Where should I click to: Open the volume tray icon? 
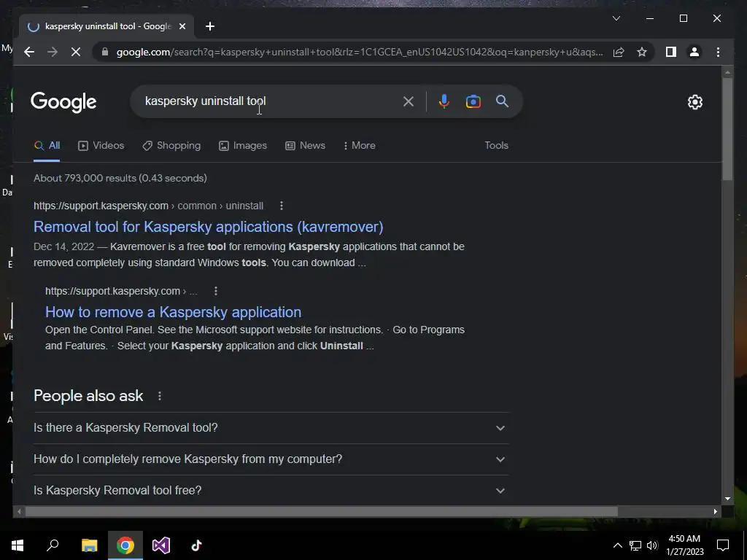coord(652,545)
